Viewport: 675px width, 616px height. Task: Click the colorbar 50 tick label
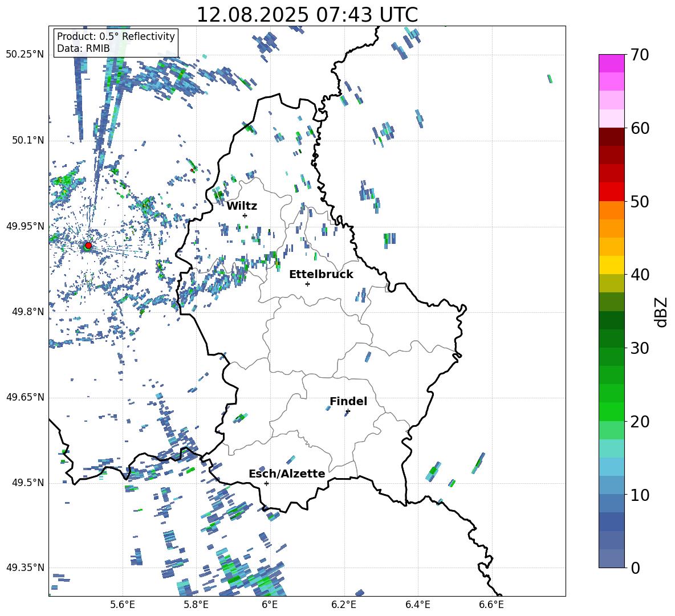point(640,201)
